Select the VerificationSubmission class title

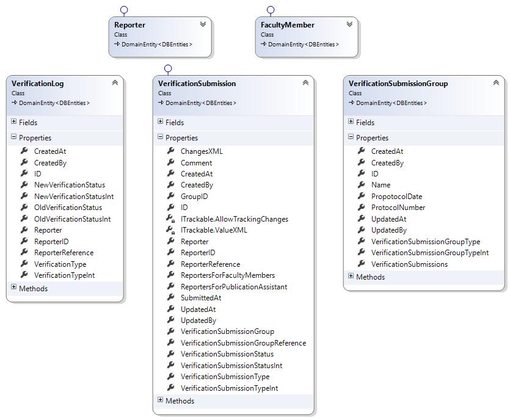point(197,84)
